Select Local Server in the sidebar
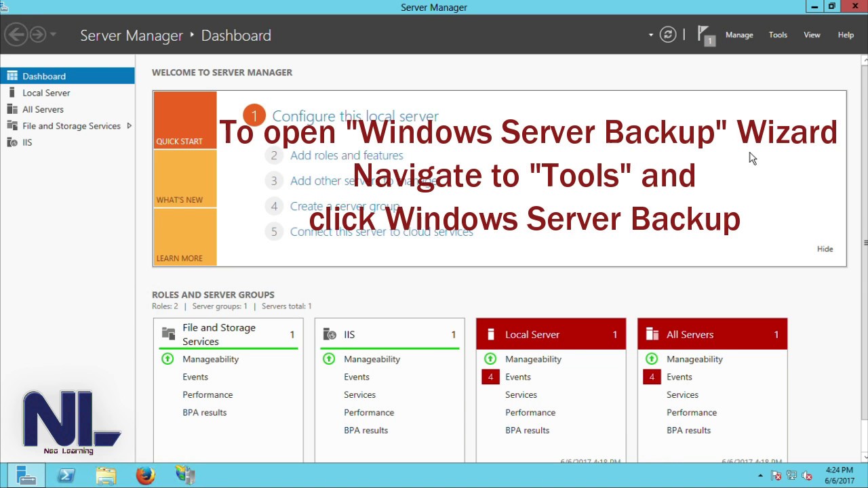The width and height of the screenshot is (868, 488). pos(67,93)
